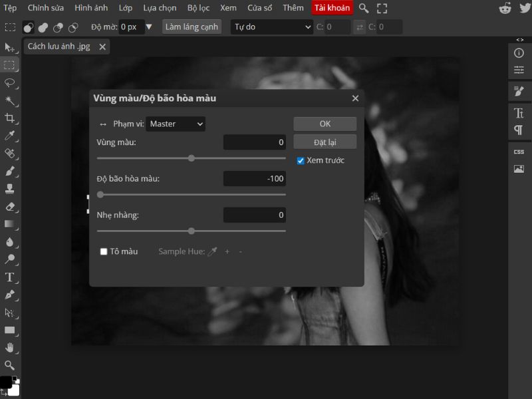Open the Bộ lọc menu
532x399 pixels.
tap(198, 8)
